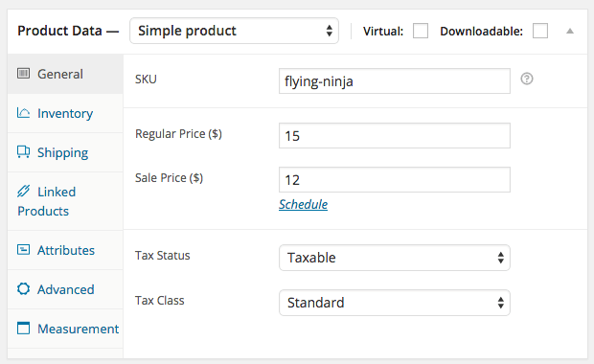Image resolution: width=594 pixels, height=364 pixels.
Task: Click the Shipping truck icon
Action: coord(24,152)
